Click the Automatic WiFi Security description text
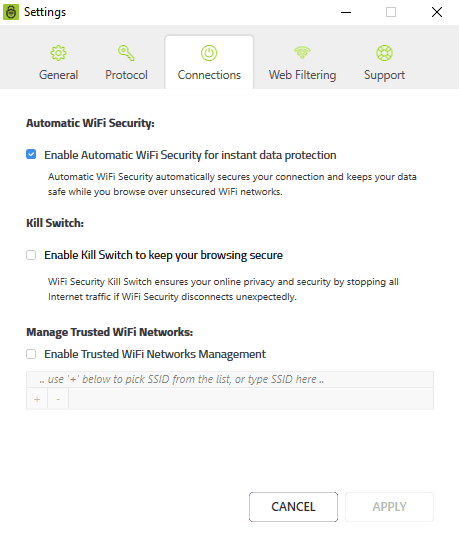This screenshot has height=545, width=459. pos(232,184)
